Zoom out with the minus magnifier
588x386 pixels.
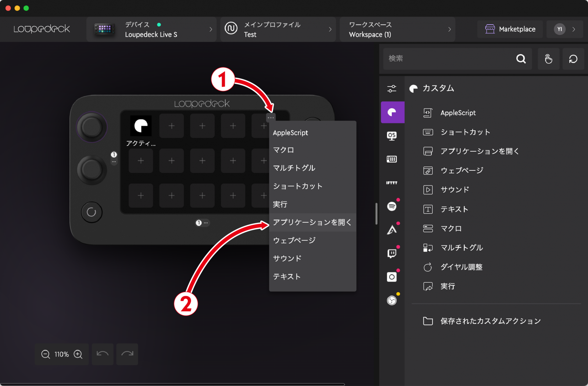[46, 354]
